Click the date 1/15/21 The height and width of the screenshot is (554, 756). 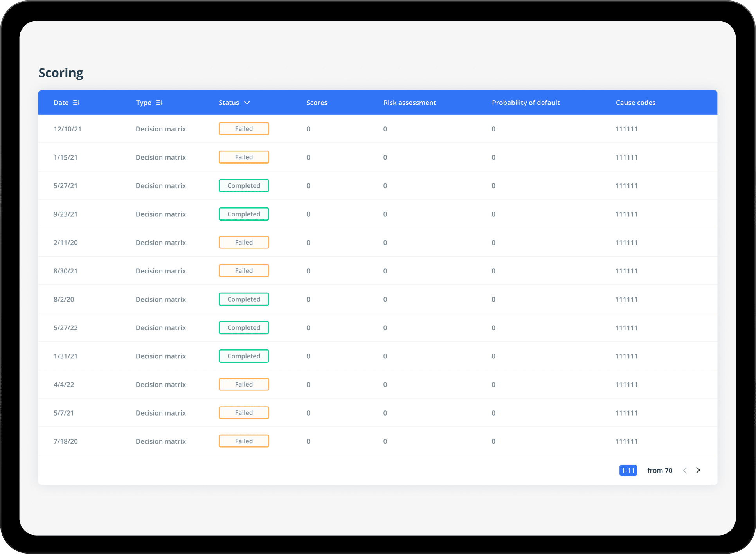coord(65,157)
